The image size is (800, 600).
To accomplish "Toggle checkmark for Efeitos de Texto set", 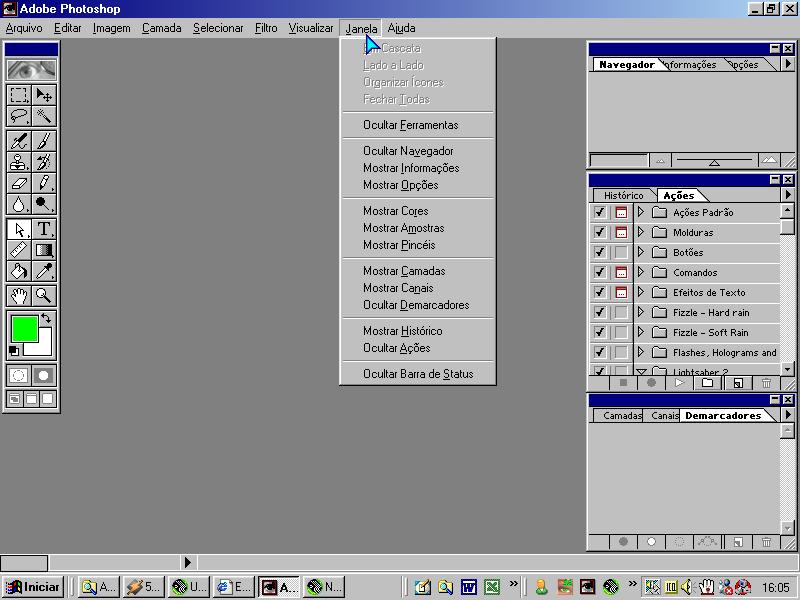I will (x=600, y=292).
